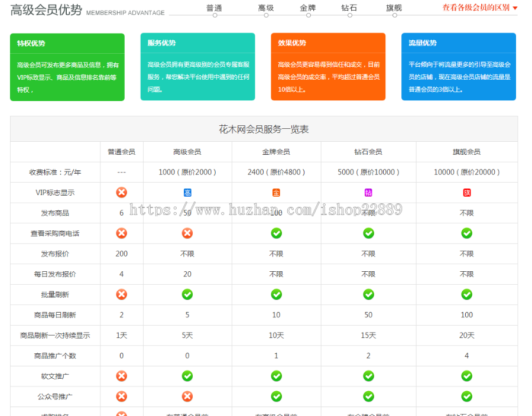Click green check for 金牌会员 软文推广
Screen dimensions: 532x416
[276, 376]
